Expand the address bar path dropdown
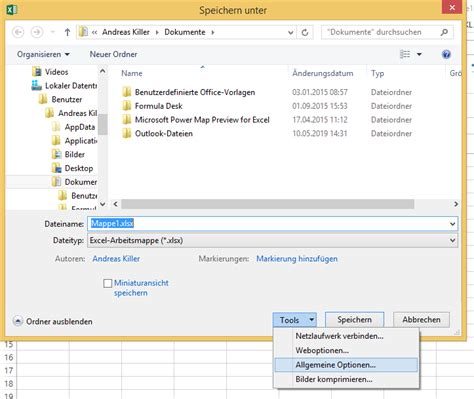474x399 pixels. [290, 32]
